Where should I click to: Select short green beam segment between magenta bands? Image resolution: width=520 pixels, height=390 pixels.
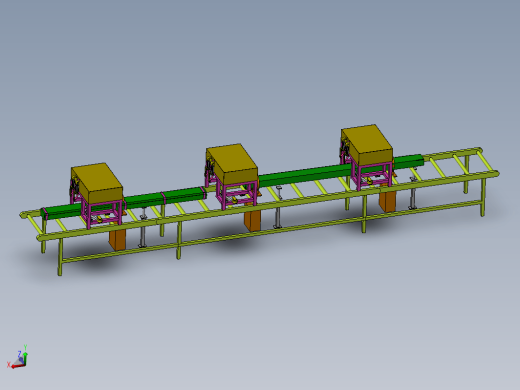183,194
